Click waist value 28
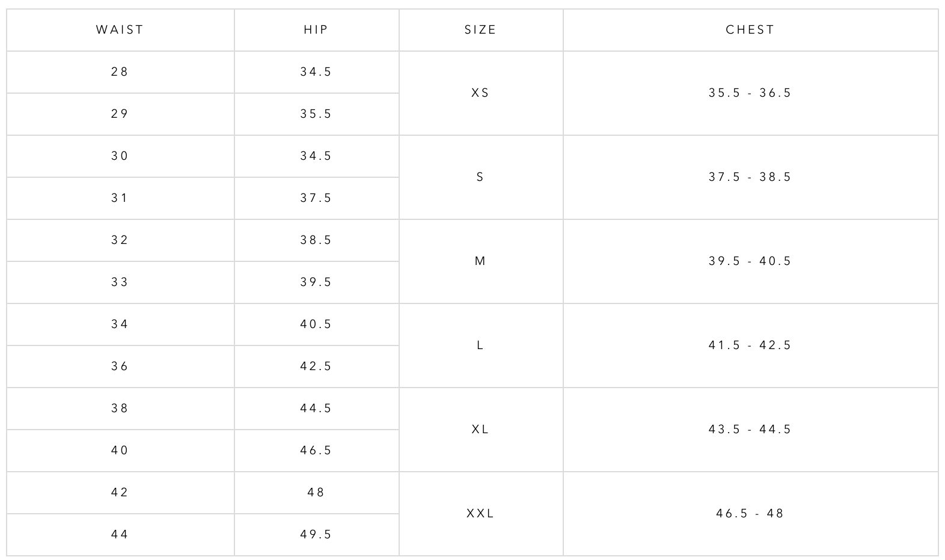945x560 pixels. click(120, 72)
